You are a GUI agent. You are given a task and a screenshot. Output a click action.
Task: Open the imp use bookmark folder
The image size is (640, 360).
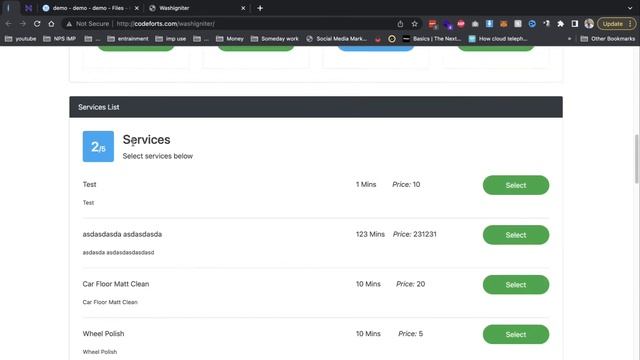tap(170, 39)
